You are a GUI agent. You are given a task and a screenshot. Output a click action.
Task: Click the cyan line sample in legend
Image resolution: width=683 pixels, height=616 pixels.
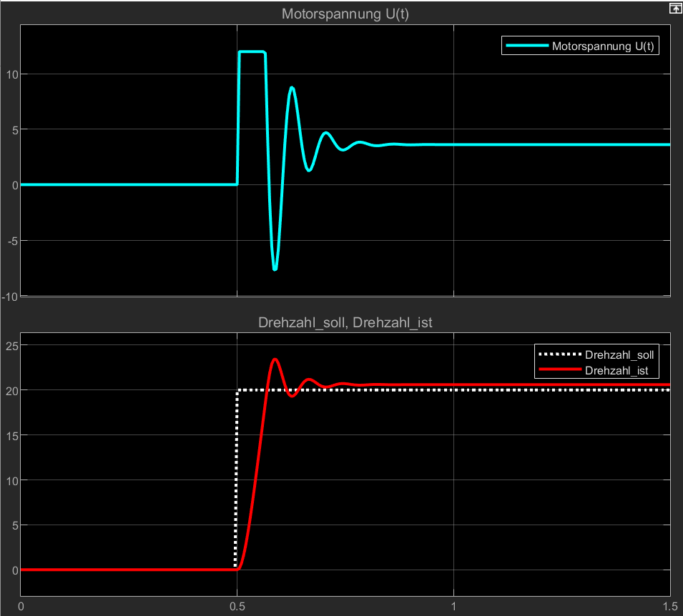(527, 46)
